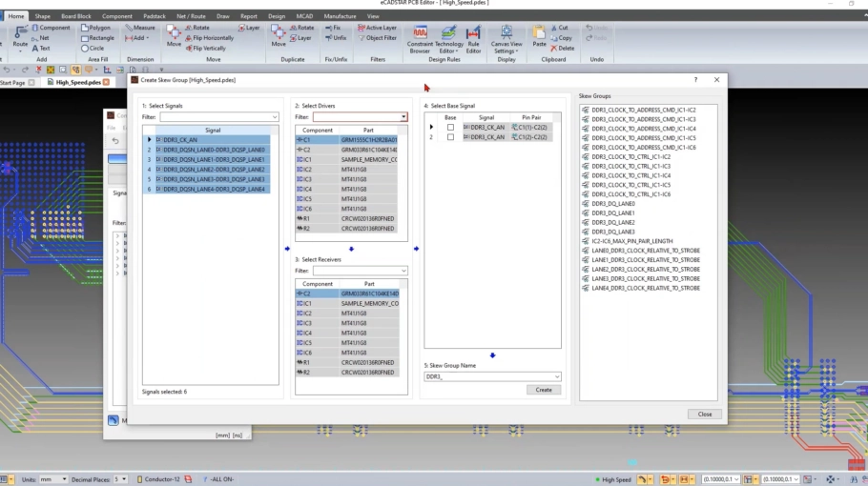Select skew group DDR3_CLOCK_TO_CTRL_IC1-IC4
The height and width of the screenshot is (486, 868).
point(630,175)
